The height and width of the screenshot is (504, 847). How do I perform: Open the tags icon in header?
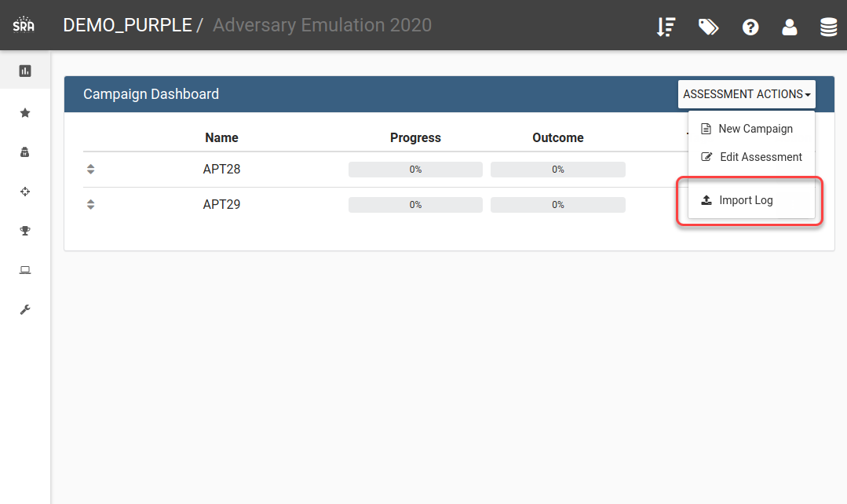[x=708, y=27]
